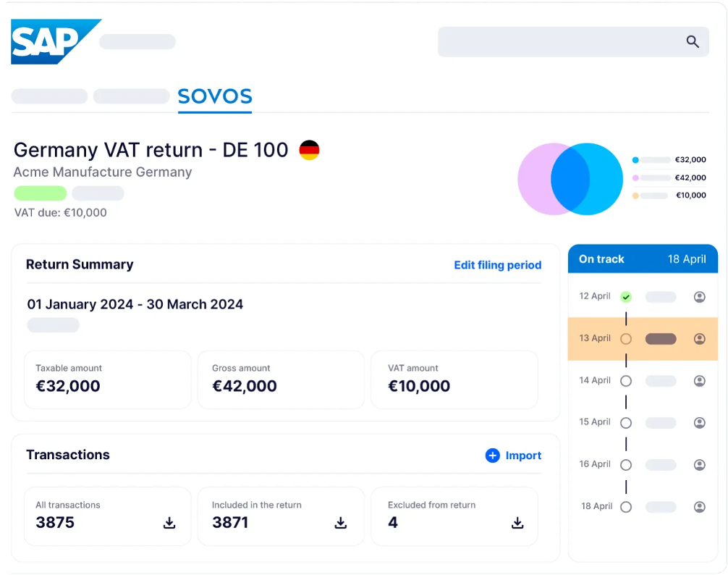Select the 13 April timeline step circle
The height and width of the screenshot is (575, 728).
pos(626,339)
